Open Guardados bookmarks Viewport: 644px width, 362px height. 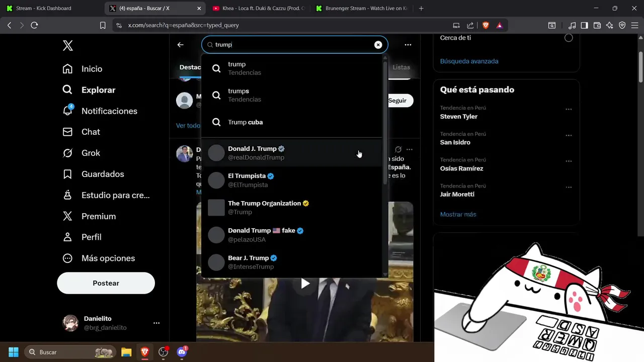point(93,174)
